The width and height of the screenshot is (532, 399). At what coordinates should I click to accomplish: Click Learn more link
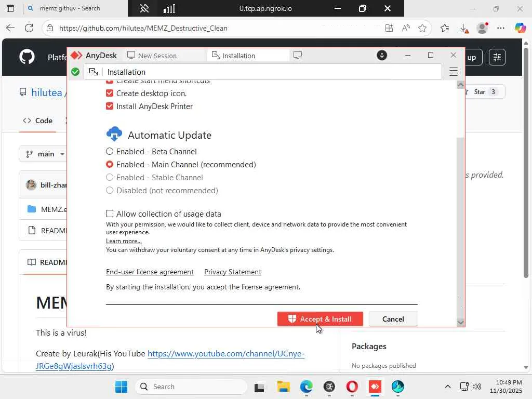click(124, 241)
